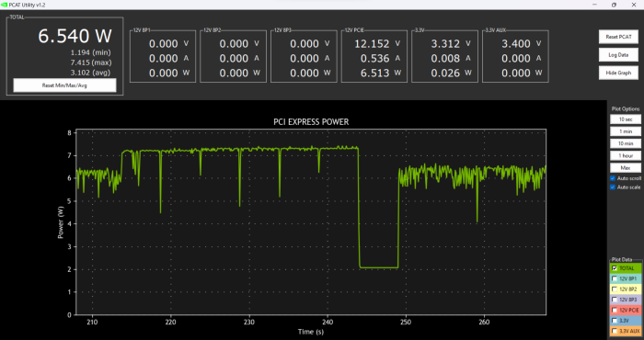Image resolution: width=644 pixels, height=340 pixels.
Task: Click the Power (W) axis label
Action: tap(61, 221)
